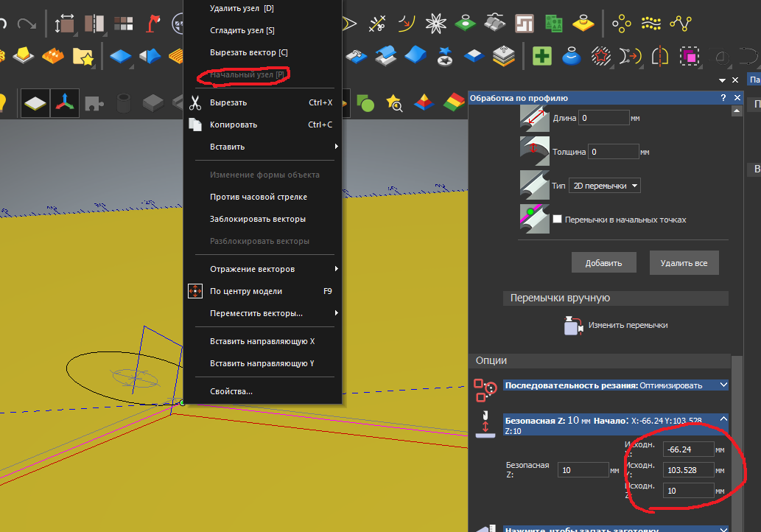Click the green sheets with shapes icon
Screen dimensions: 761x532
point(554,24)
